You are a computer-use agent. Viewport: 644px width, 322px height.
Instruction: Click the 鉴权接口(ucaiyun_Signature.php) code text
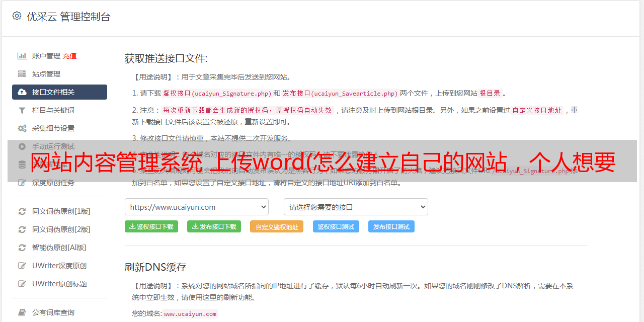point(217,93)
